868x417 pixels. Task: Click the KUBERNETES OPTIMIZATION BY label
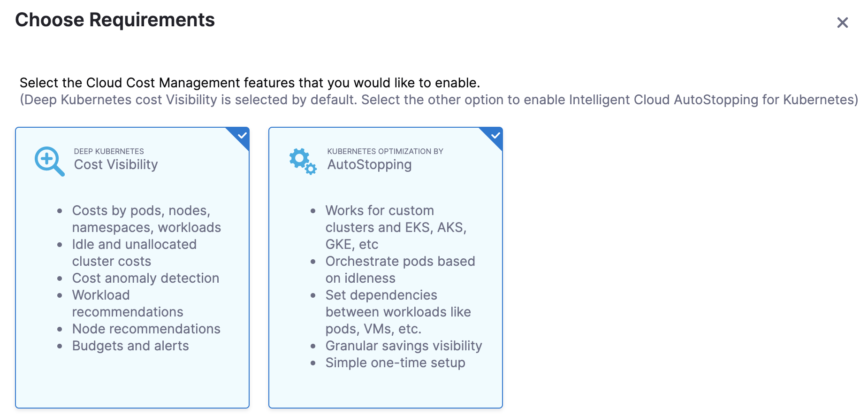tap(385, 151)
